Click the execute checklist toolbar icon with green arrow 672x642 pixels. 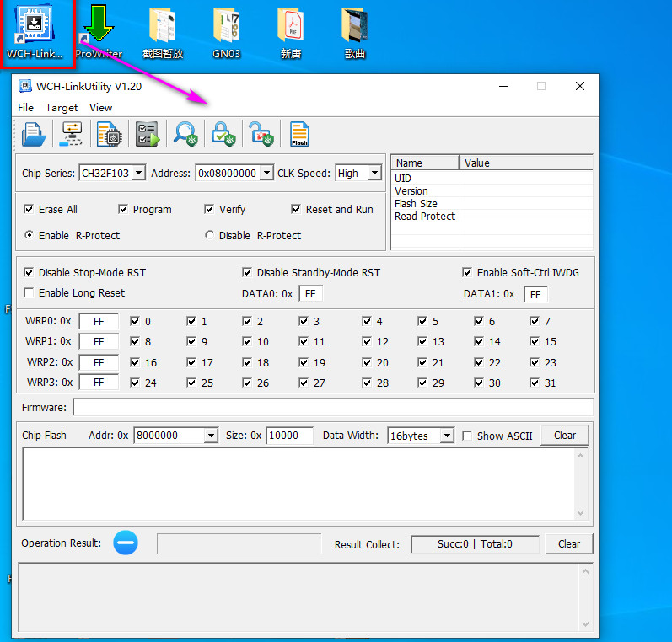coord(148,134)
